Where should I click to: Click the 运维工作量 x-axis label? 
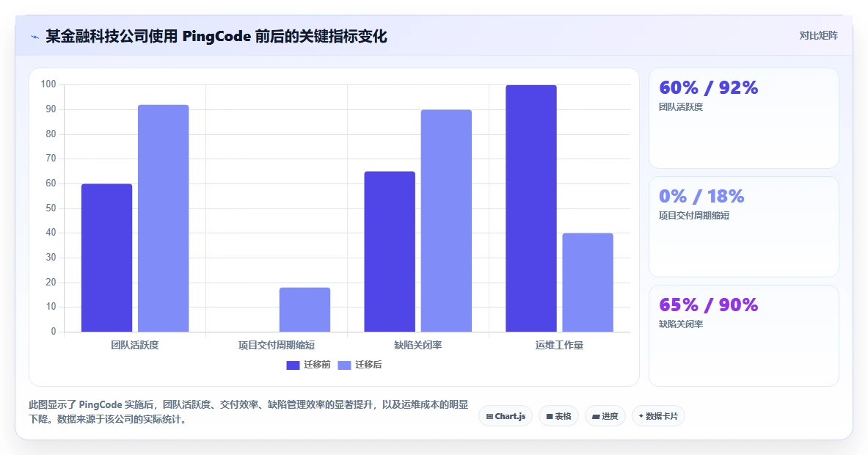(x=559, y=346)
